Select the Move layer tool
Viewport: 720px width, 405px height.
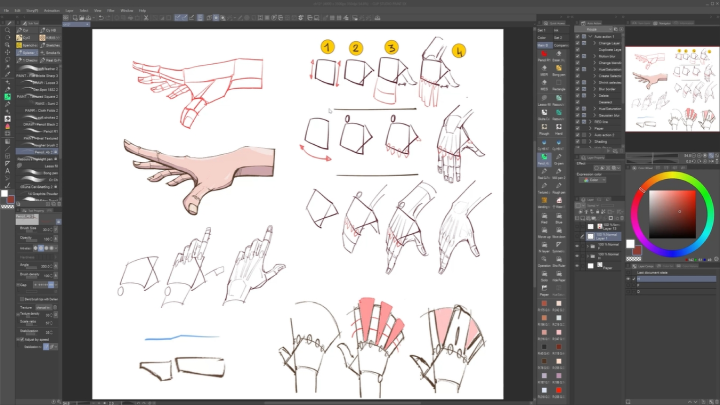click(x=7, y=52)
